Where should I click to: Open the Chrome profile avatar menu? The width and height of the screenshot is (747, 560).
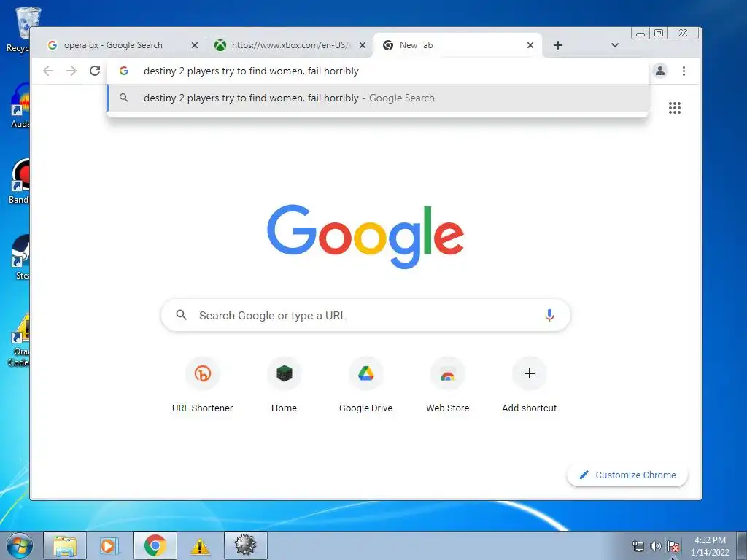pyautogui.click(x=659, y=71)
